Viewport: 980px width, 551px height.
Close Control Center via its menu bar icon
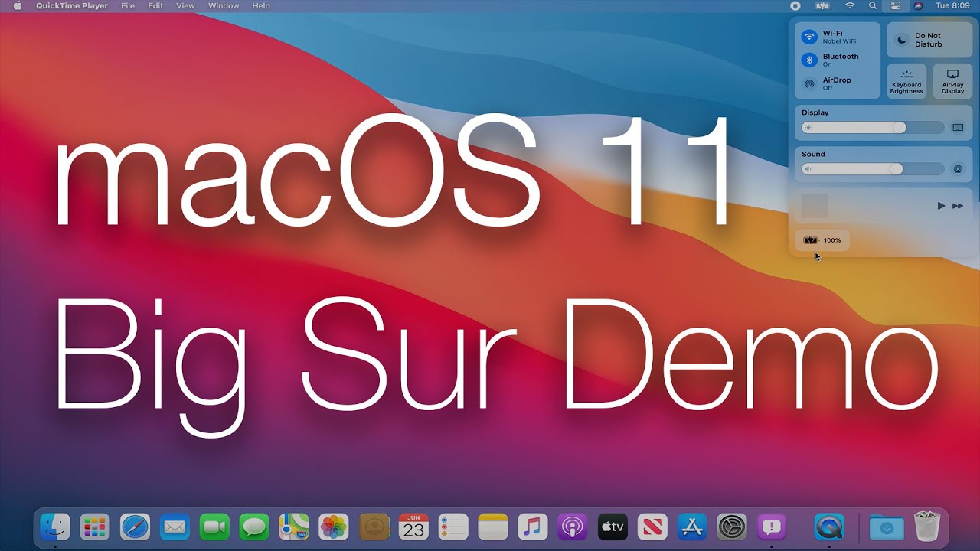pos(895,6)
